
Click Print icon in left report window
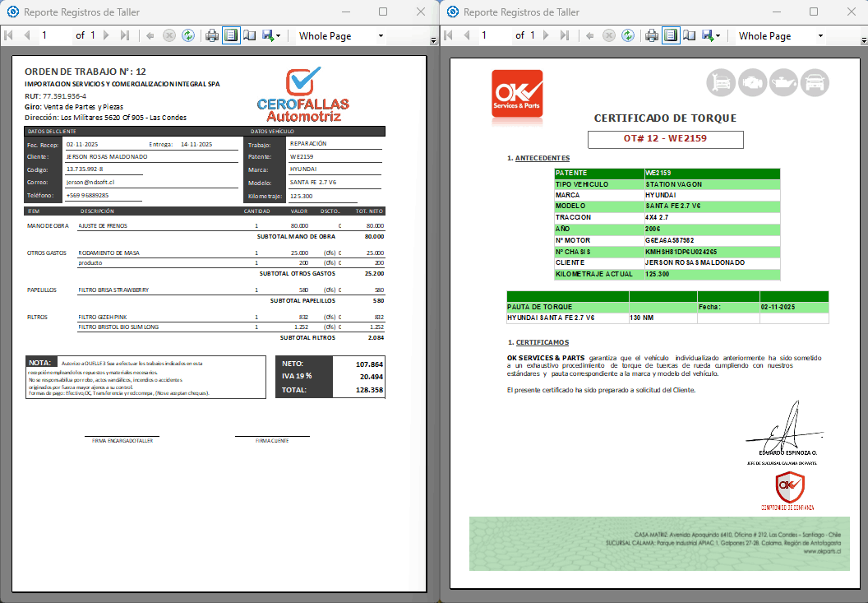pyautogui.click(x=212, y=35)
